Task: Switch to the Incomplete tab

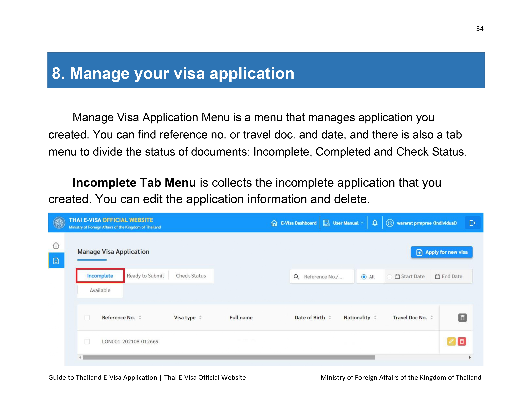Action: (x=100, y=276)
